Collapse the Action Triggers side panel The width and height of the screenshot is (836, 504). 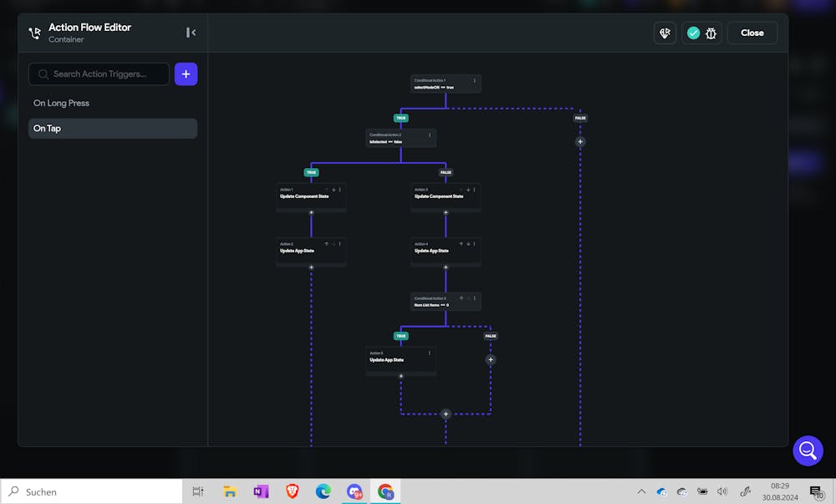point(191,33)
